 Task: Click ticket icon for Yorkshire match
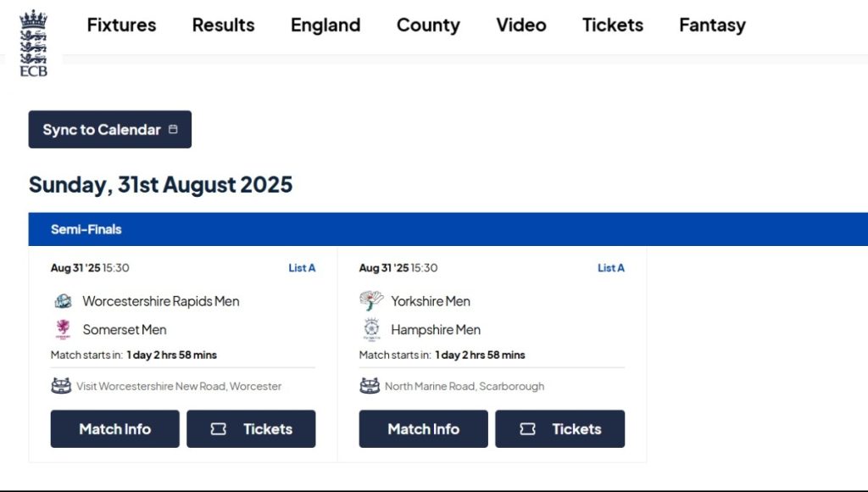pos(527,429)
